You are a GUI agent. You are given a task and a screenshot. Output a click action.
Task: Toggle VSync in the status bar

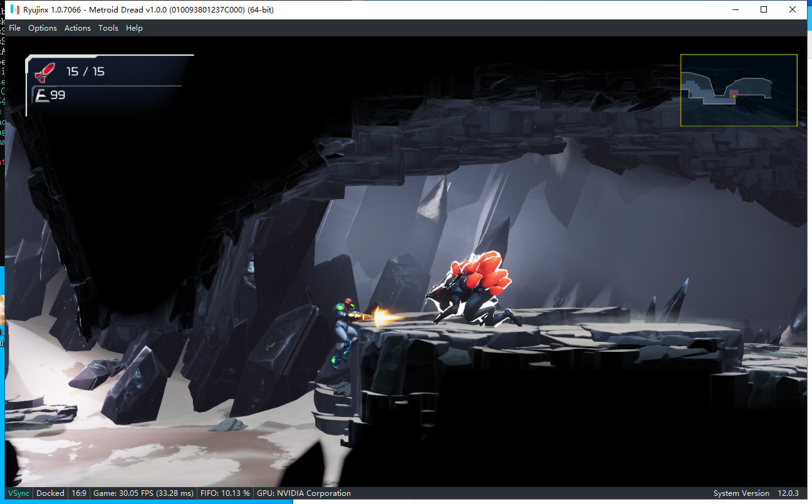tap(19, 493)
